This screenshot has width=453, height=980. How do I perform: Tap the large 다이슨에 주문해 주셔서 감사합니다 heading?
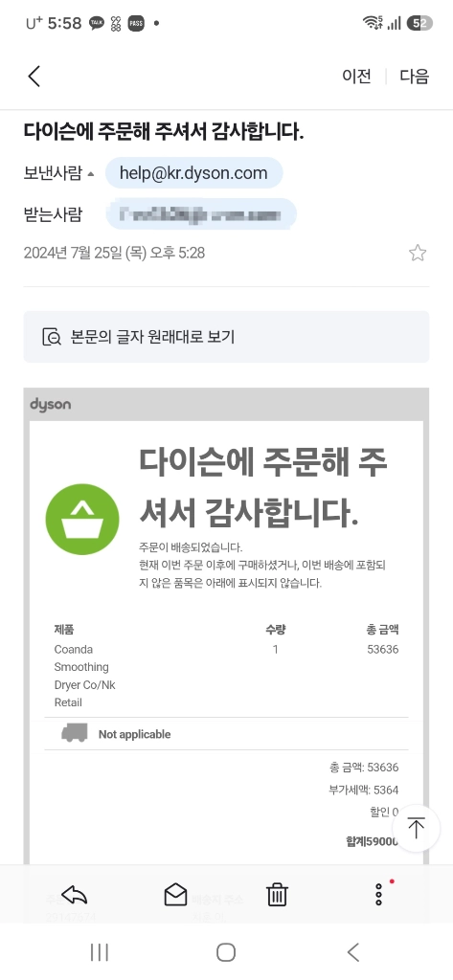(262, 487)
